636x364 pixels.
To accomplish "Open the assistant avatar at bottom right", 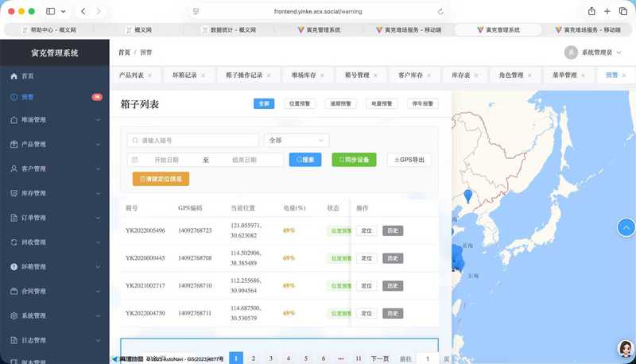I will pos(625,350).
